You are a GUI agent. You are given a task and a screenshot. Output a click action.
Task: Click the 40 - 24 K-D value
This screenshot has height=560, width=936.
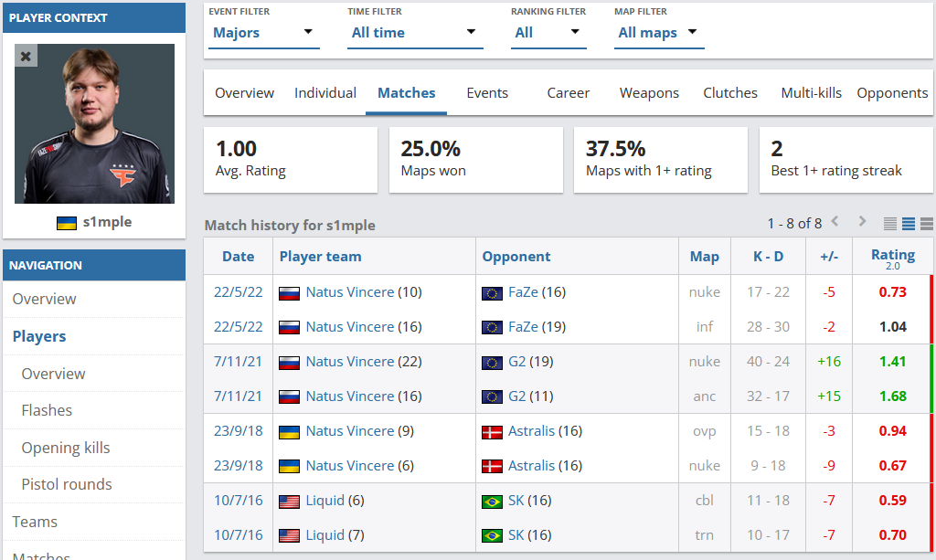[768, 362]
